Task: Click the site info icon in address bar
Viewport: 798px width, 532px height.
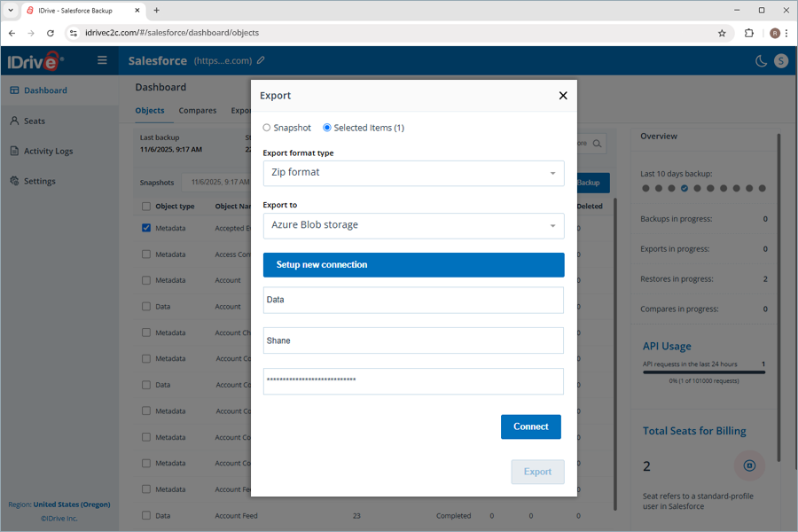Action: 74,33
